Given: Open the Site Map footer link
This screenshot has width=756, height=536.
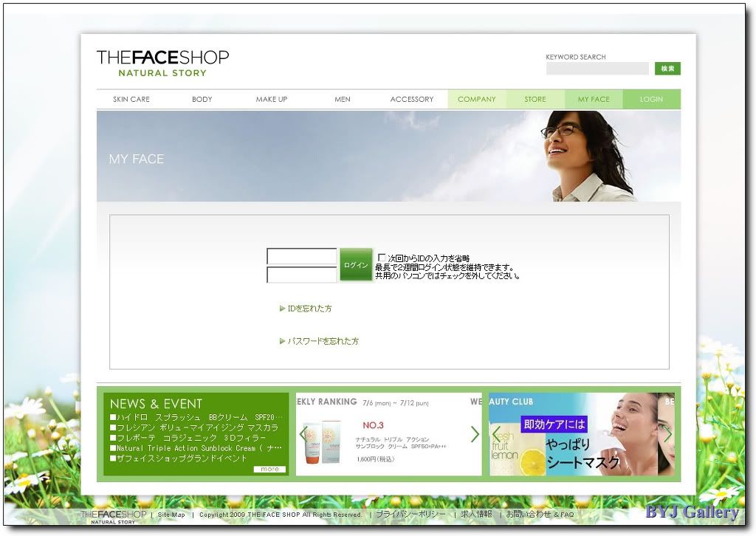Looking at the screenshot, I should [171, 515].
